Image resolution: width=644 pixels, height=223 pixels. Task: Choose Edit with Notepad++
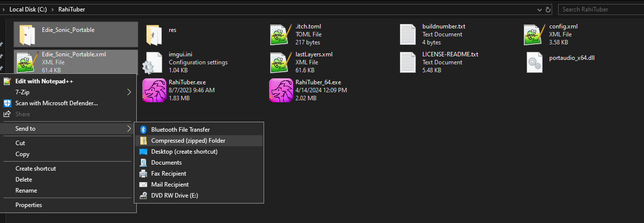click(68, 81)
